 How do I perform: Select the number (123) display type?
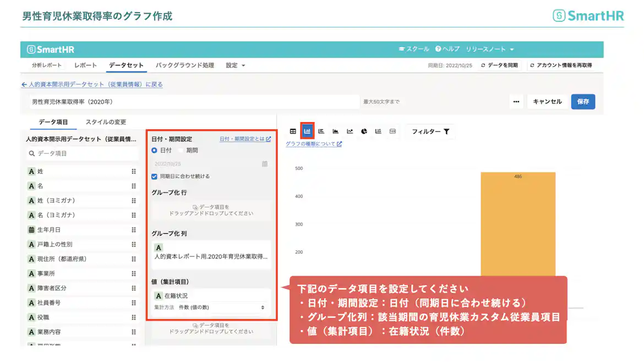[391, 130]
